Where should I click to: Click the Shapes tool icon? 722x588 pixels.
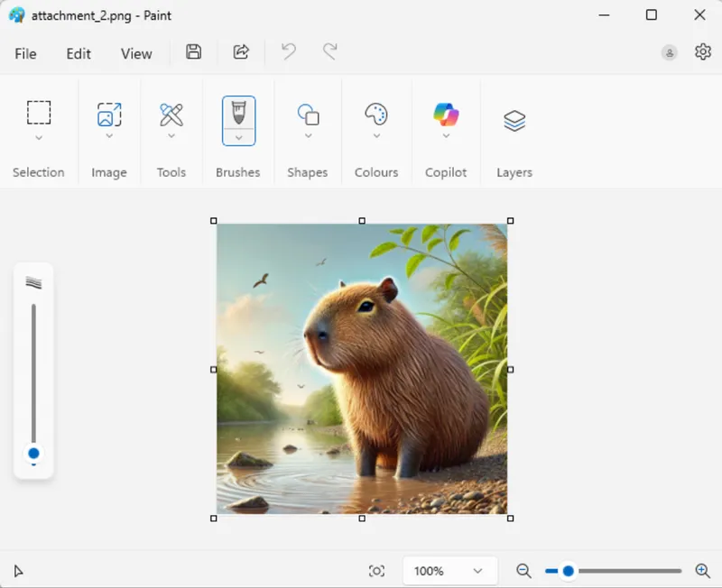click(308, 115)
